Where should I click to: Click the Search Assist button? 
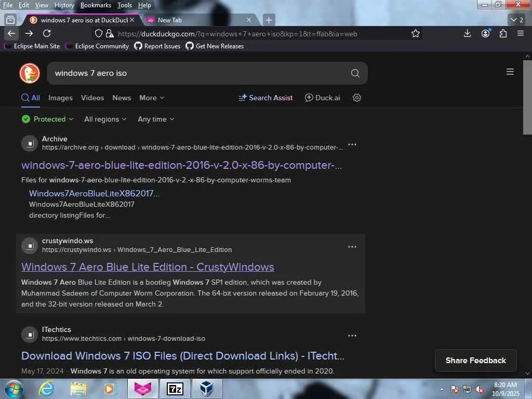(265, 98)
